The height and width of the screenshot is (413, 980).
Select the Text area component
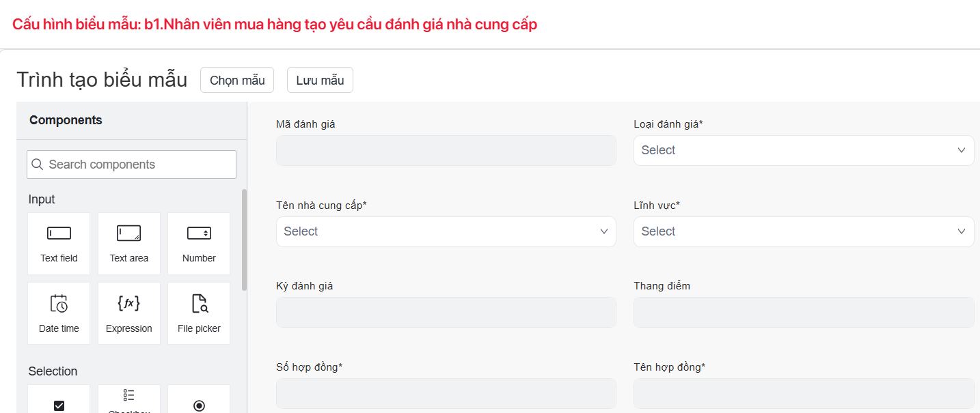click(129, 243)
